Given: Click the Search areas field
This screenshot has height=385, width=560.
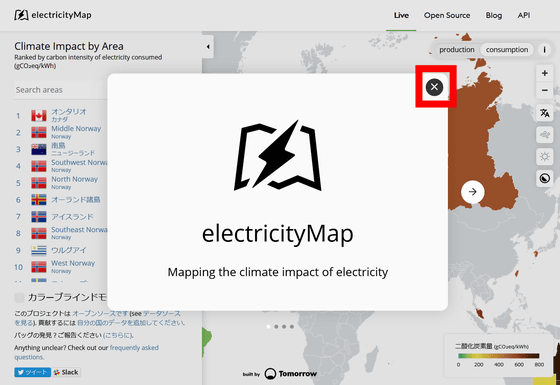Looking at the screenshot, I should [x=61, y=90].
